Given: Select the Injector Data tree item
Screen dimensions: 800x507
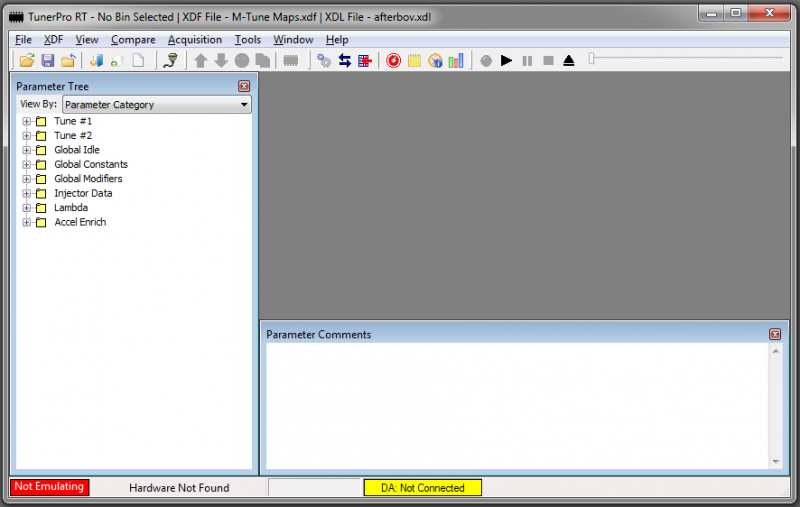Looking at the screenshot, I should (83, 193).
